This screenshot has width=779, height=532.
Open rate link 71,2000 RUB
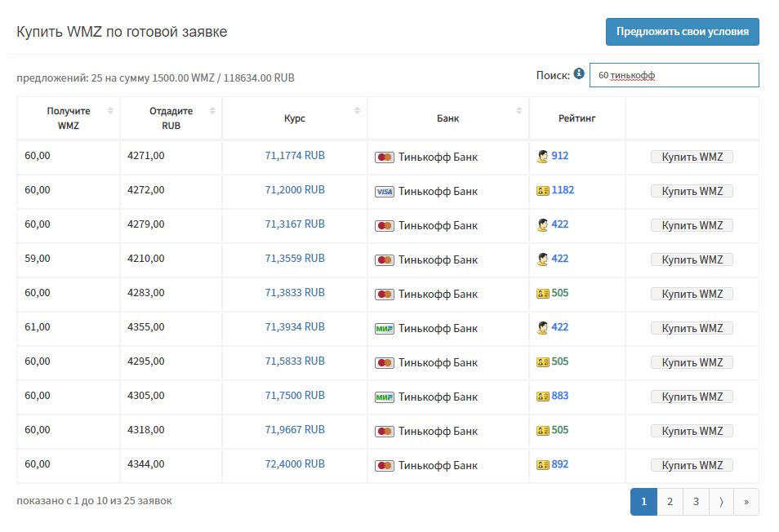pos(295,190)
